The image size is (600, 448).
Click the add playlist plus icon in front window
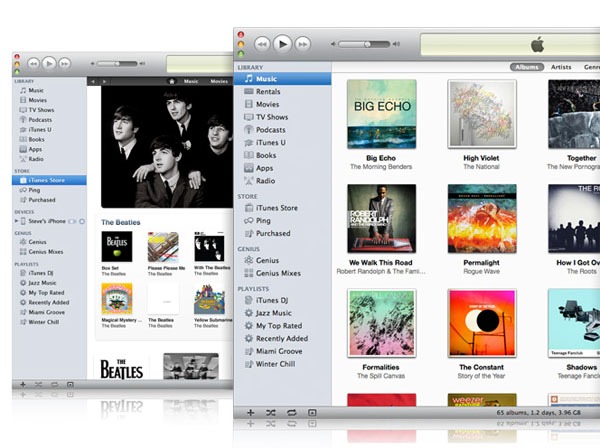click(248, 412)
